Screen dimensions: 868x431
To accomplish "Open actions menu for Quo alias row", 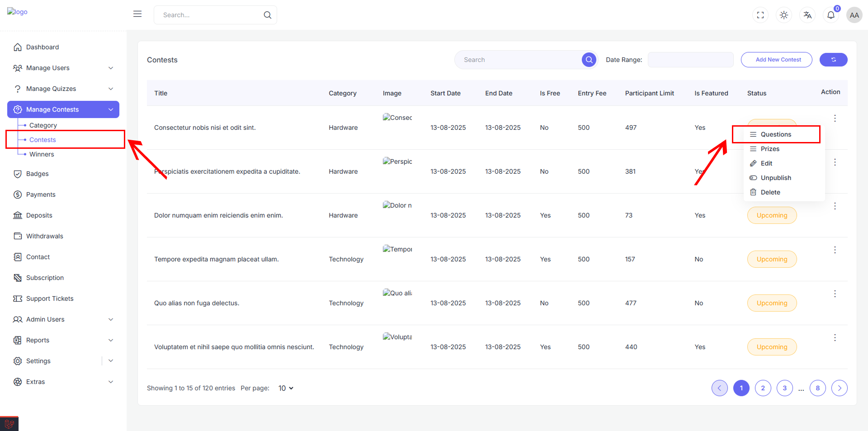I will pyautogui.click(x=835, y=294).
